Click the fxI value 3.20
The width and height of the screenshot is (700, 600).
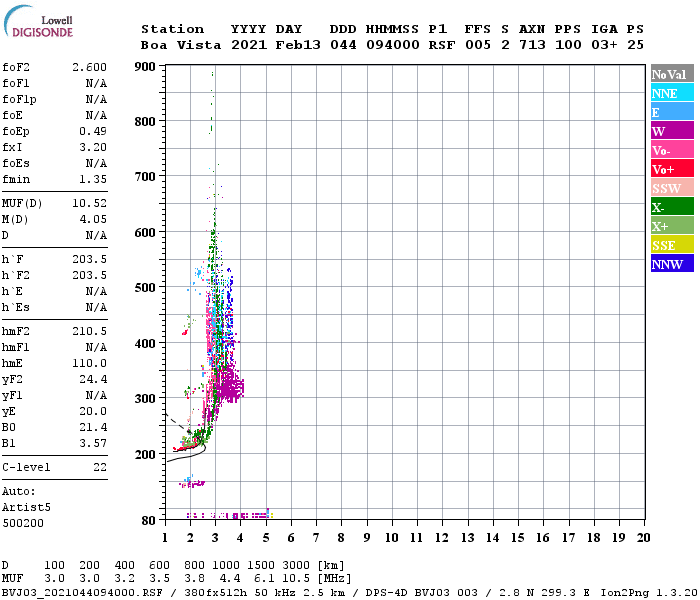pyautogui.click(x=93, y=147)
